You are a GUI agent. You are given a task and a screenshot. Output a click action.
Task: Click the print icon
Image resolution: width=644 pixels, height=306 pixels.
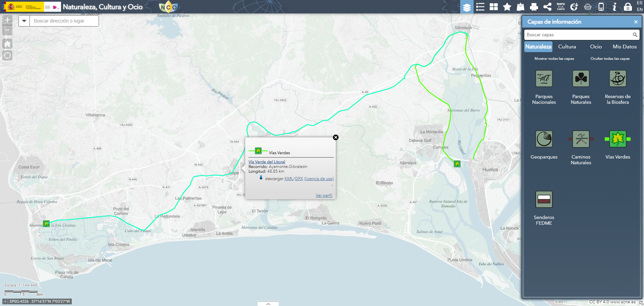[x=534, y=7]
